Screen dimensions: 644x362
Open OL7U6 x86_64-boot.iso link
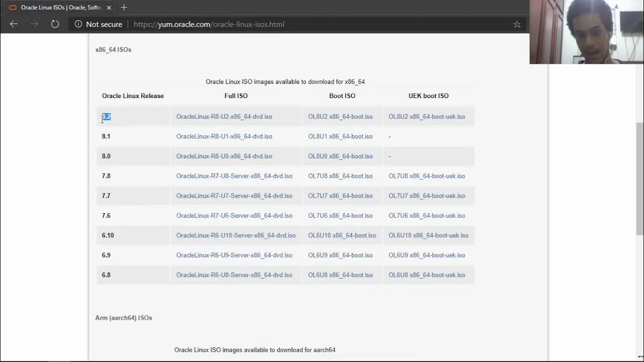[x=340, y=216]
